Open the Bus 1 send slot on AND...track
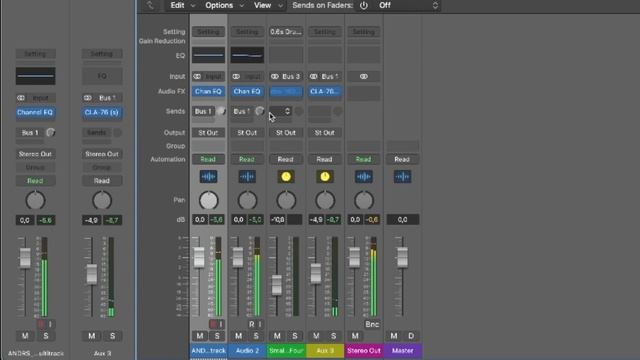The height and width of the screenshot is (360, 640). click(x=203, y=111)
